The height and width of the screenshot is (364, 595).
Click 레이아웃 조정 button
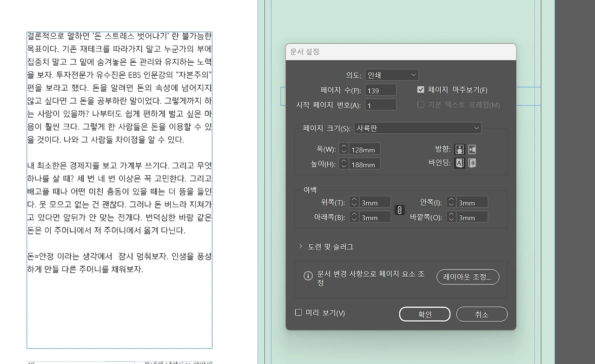468,277
